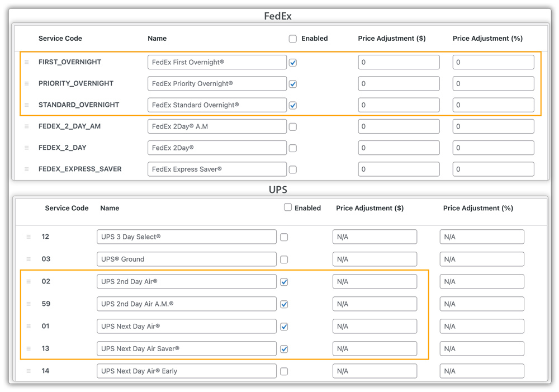Edit the UPS 2nd Day Air A.M. name field
Screen dimensions: 559x392
tap(187, 304)
